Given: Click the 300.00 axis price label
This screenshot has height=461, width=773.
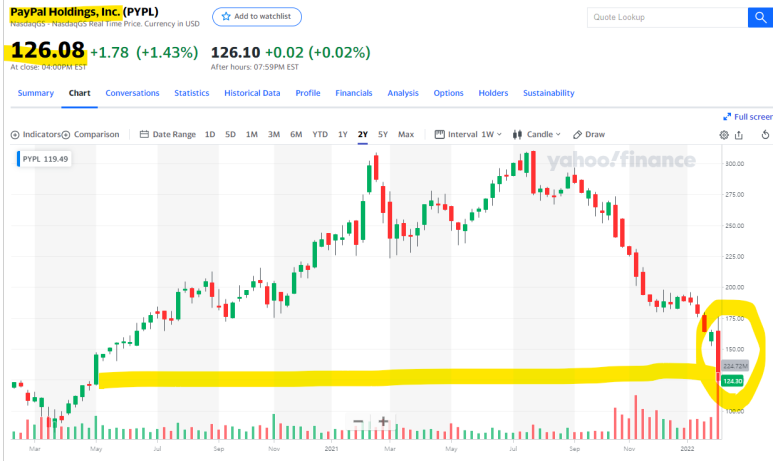Looking at the screenshot, I should [735, 164].
